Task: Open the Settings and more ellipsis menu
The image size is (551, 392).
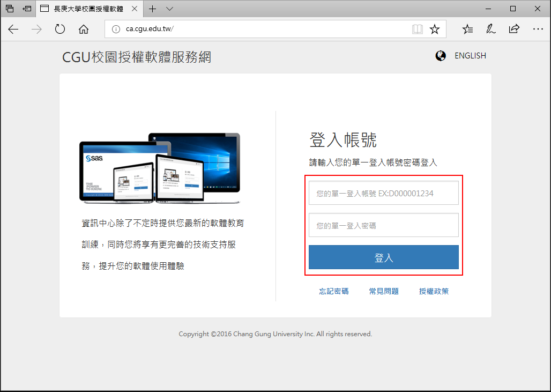Action: click(538, 29)
